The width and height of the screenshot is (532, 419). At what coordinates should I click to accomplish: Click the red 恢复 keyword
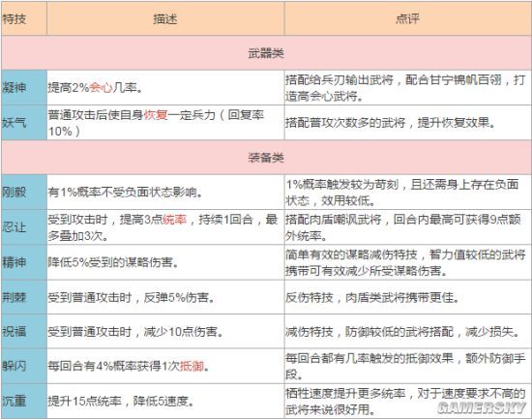(x=156, y=115)
